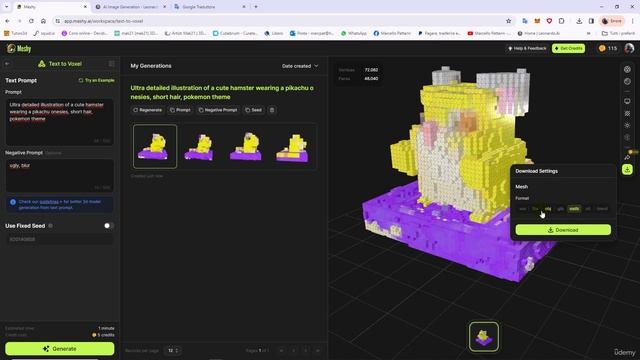The image size is (640, 360).
Task: Click the address bar URL
Action: click(104, 21)
